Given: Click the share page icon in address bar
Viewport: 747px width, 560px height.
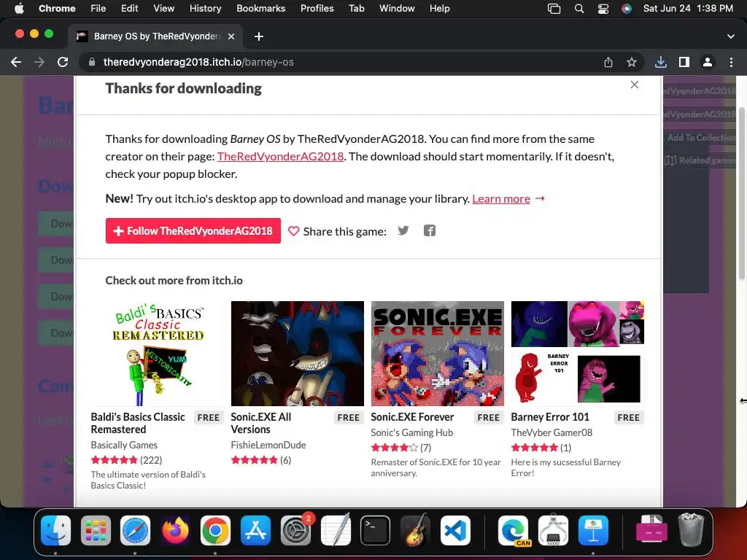Looking at the screenshot, I should click(608, 62).
